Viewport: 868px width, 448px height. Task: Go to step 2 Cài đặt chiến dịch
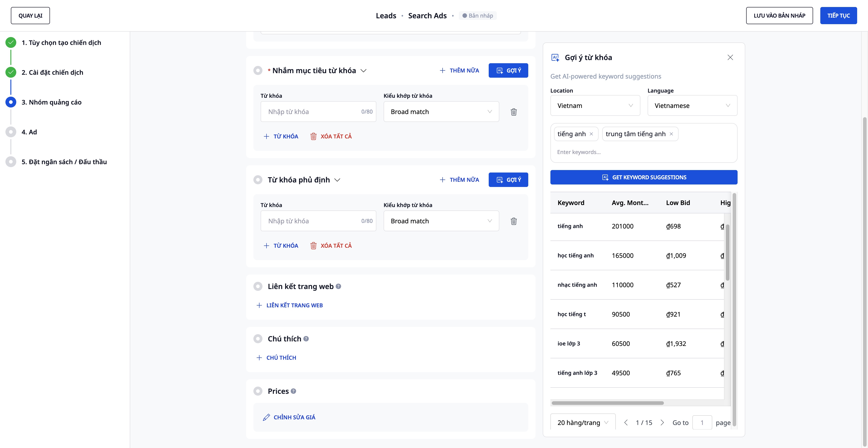tap(52, 72)
